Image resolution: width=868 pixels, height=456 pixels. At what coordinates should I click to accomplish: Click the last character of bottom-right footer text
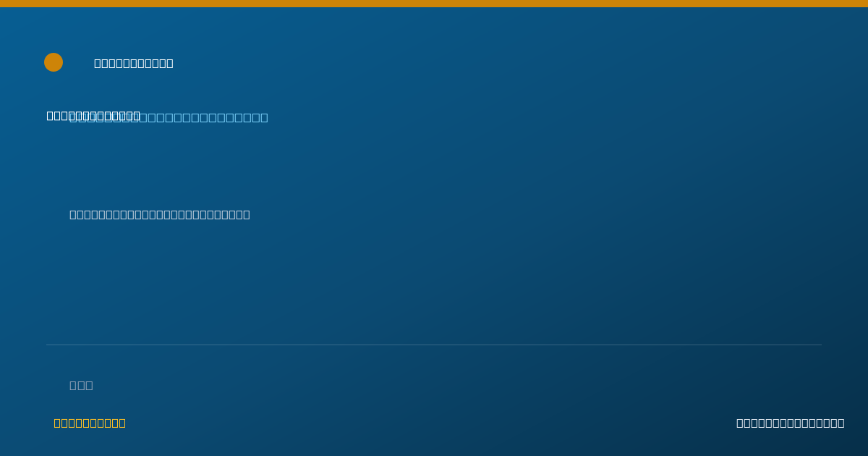(841, 423)
